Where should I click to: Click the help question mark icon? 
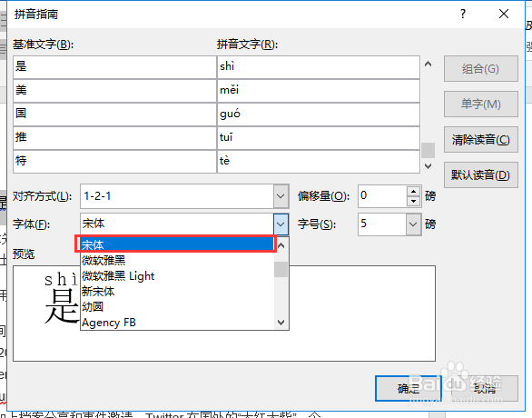(463, 14)
